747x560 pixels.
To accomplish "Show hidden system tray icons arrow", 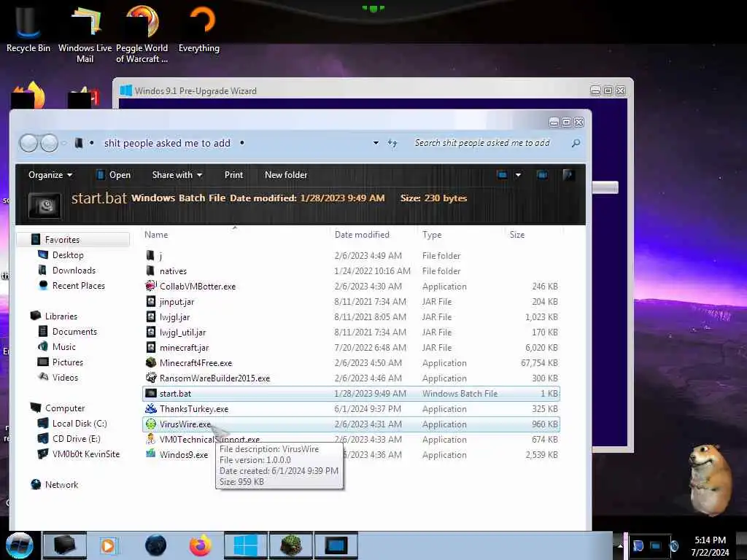I will [x=620, y=545].
